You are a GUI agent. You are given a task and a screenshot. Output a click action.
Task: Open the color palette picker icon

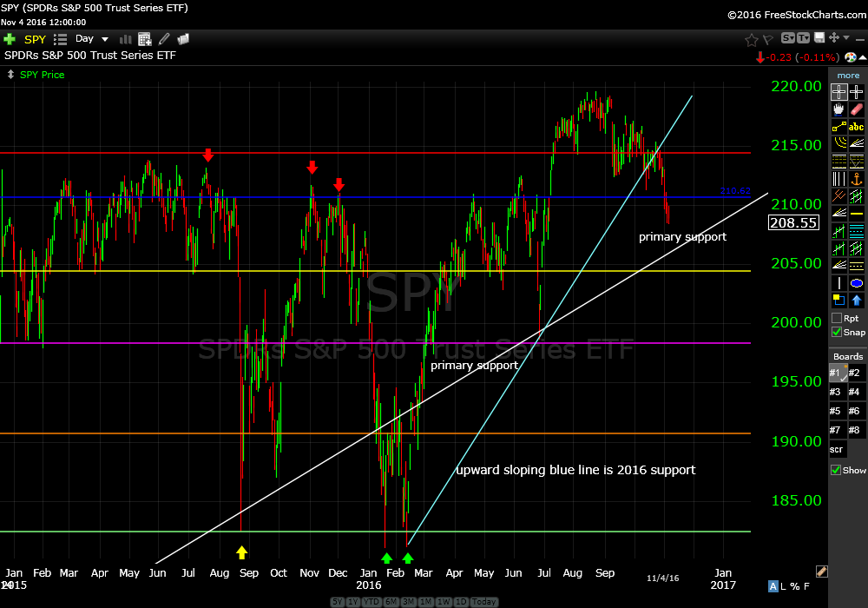(850, 57)
